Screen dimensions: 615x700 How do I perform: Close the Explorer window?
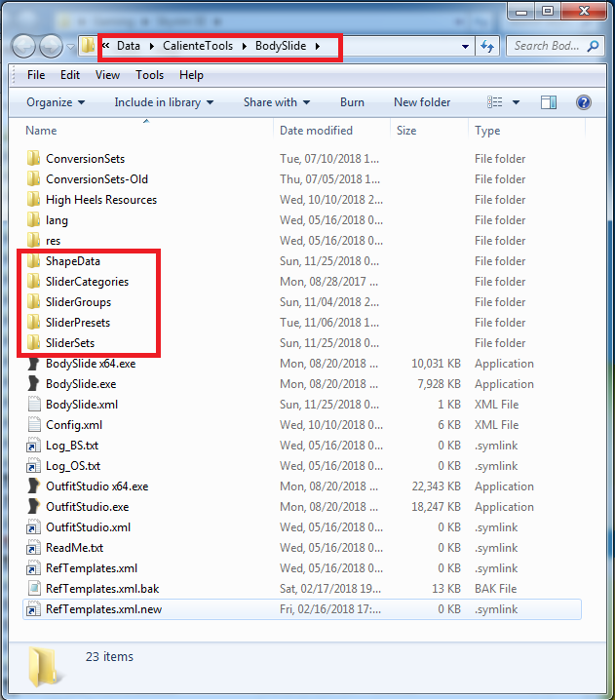(x=584, y=11)
